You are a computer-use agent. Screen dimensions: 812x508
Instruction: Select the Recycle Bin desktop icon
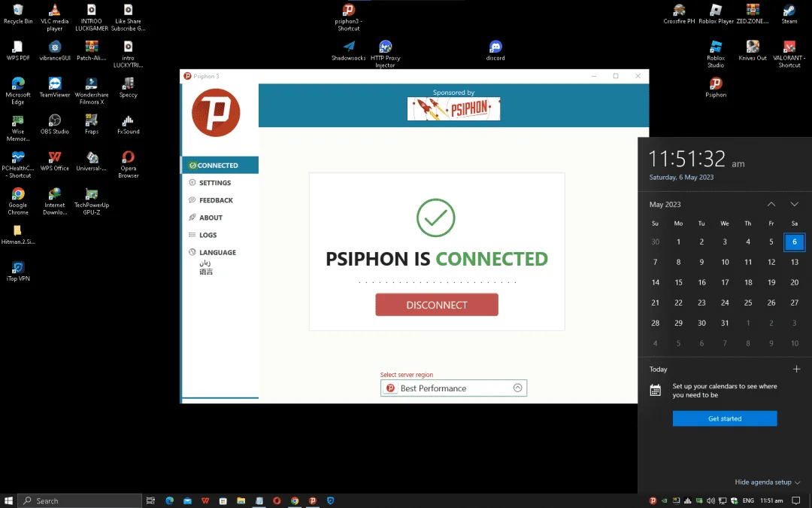[x=18, y=14]
